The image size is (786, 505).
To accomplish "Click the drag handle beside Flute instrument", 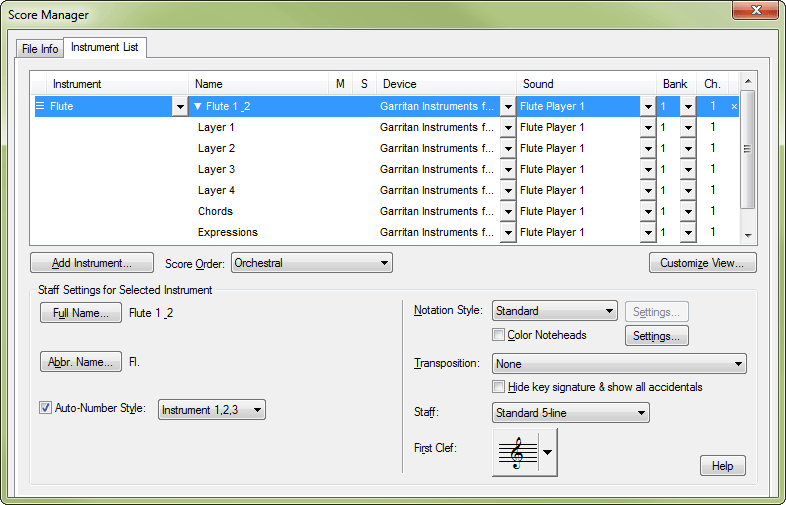I will (x=40, y=106).
